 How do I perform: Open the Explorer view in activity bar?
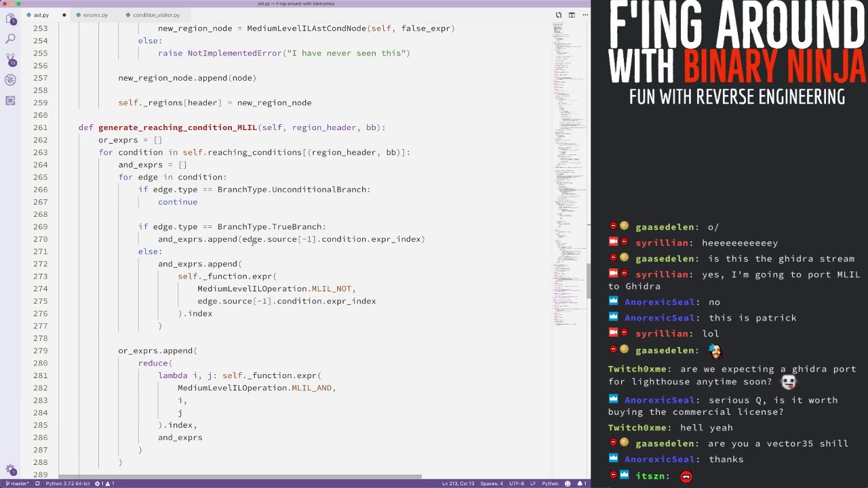(x=10, y=19)
